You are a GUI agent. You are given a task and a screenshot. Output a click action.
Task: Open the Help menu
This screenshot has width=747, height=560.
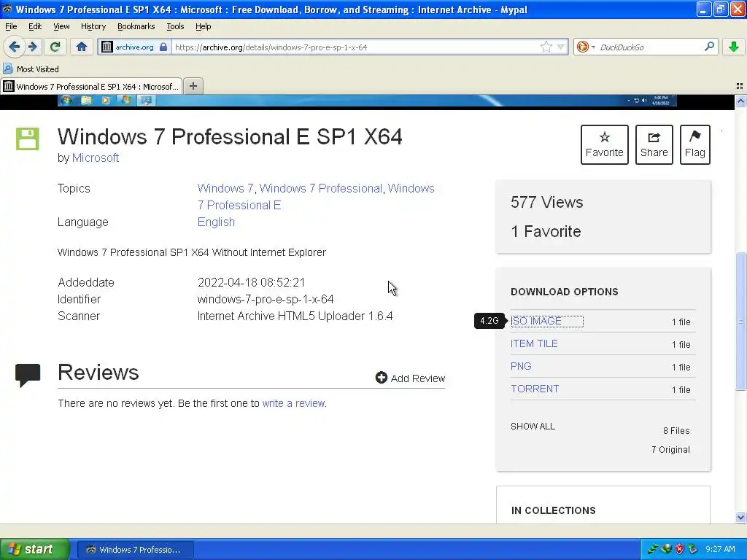tap(204, 26)
